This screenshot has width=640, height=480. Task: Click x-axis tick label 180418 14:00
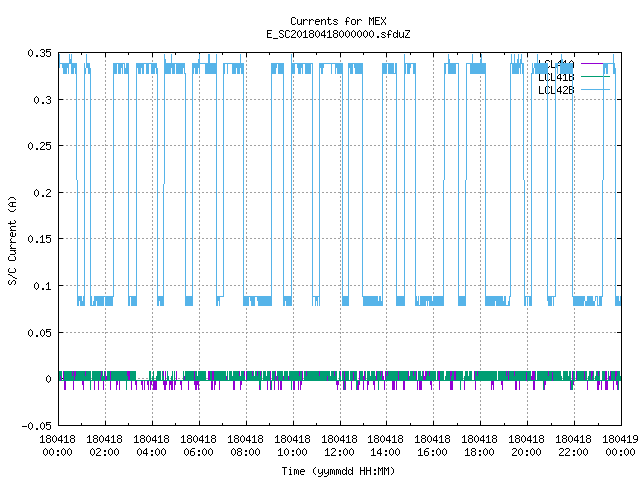(x=385, y=445)
